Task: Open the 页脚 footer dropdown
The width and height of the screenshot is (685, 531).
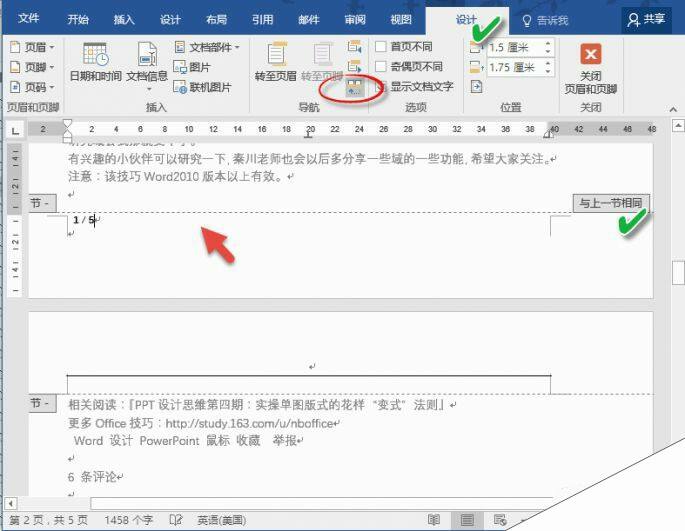Action: pos(32,67)
